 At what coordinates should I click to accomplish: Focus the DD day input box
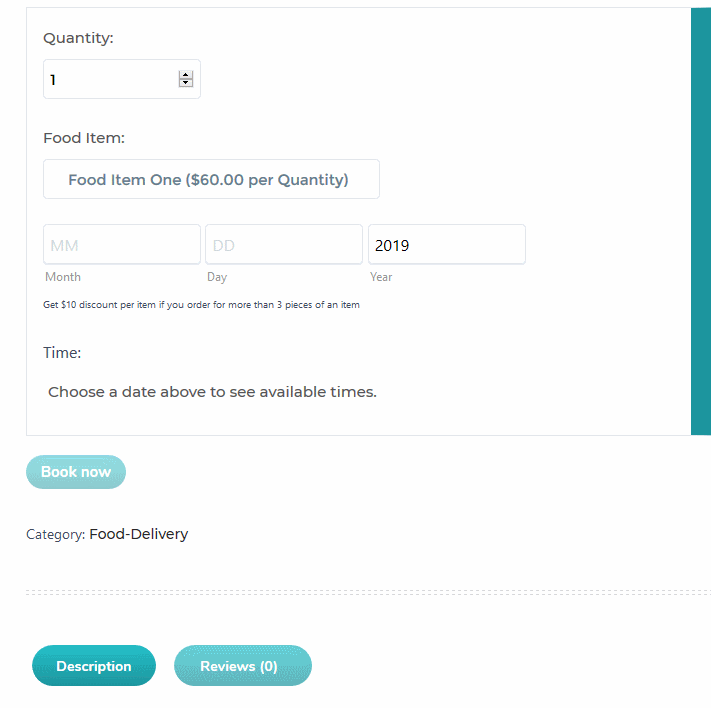coord(284,244)
